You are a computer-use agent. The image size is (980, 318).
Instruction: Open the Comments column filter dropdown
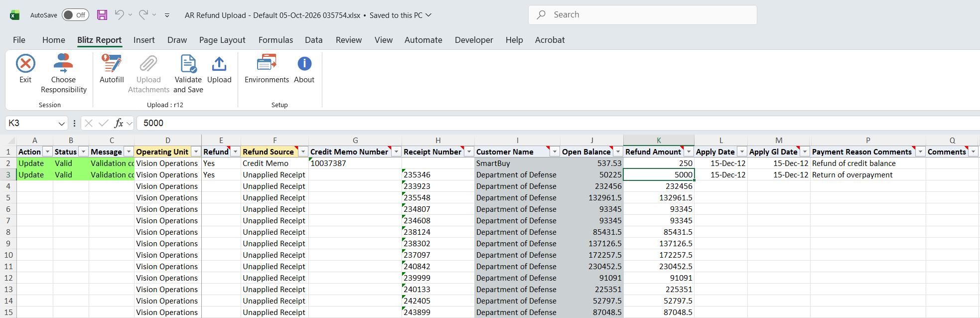coord(973,152)
